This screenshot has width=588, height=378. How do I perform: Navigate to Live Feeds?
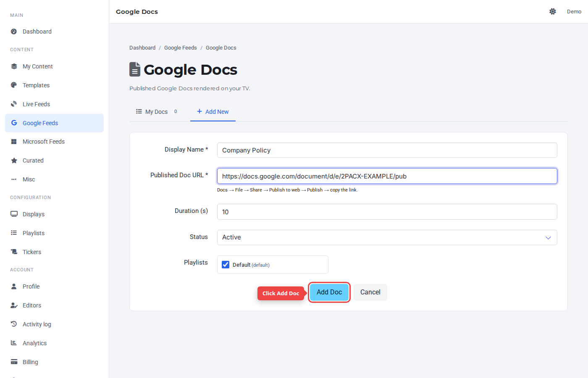point(54,104)
